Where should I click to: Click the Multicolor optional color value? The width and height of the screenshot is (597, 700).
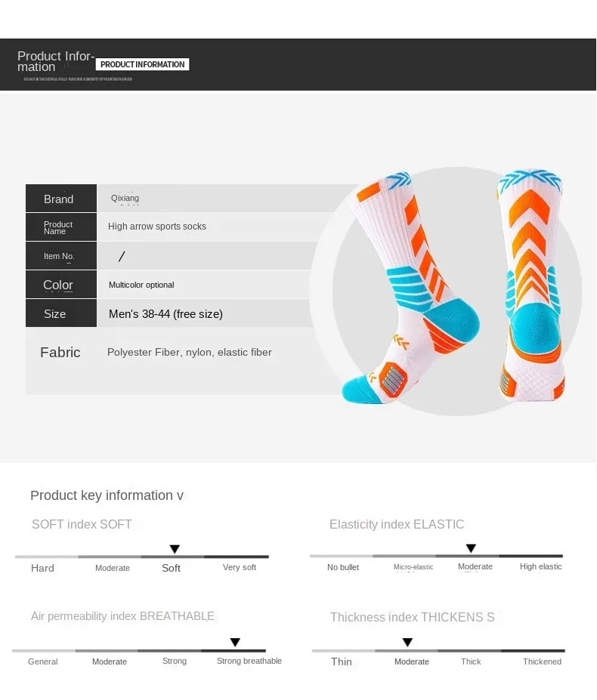pyautogui.click(x=141, y=285)
